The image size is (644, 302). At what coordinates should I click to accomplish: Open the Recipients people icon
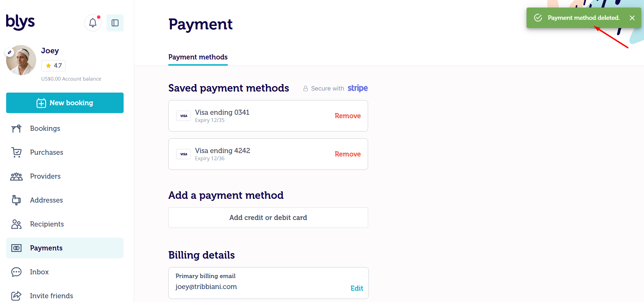16,224
